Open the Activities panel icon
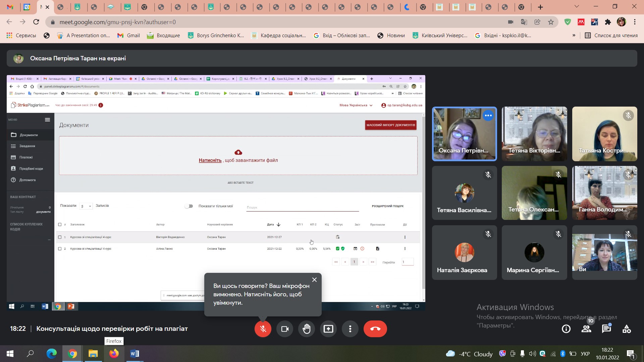Screen dimensions: 644x362 [627, 329]
